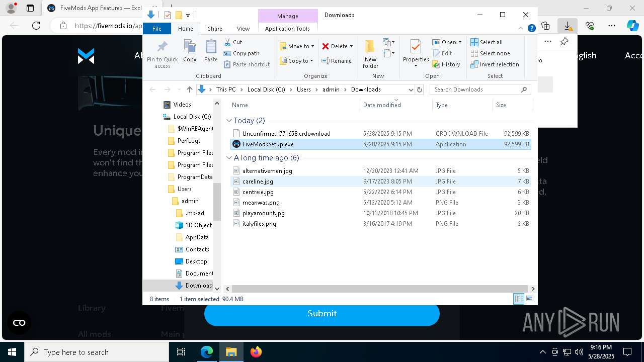644x362 pixels.
Task: Open the File menu
Action: pyautogui.click(x=157, y=29)
